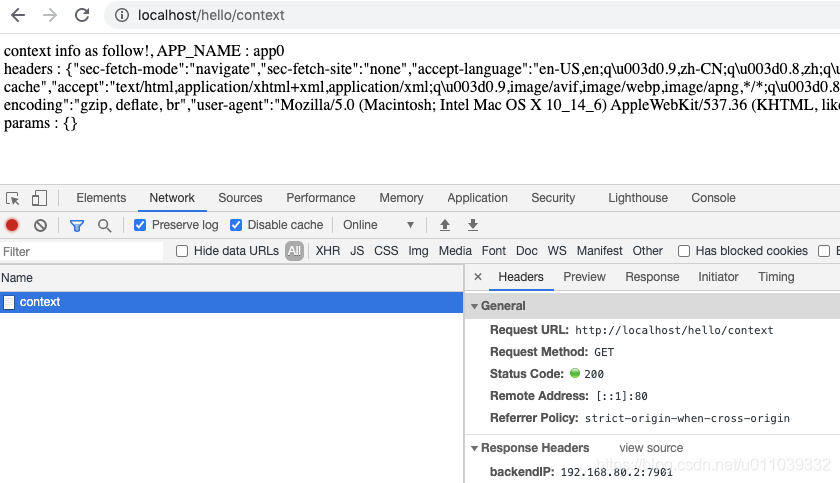The width and height of the screenshot is (840, 483).
Task: Select the Status Code value 200
Action: point(594,374)
